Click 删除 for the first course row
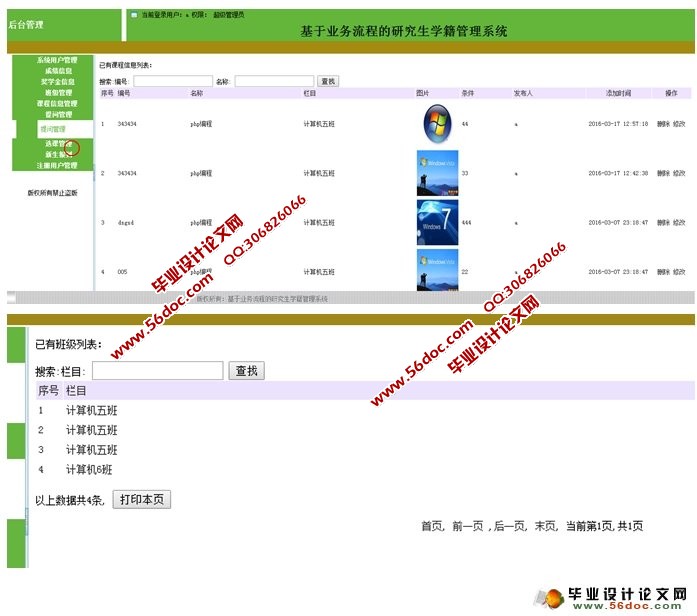Viewport: 697px width, 616px height. 663,124
